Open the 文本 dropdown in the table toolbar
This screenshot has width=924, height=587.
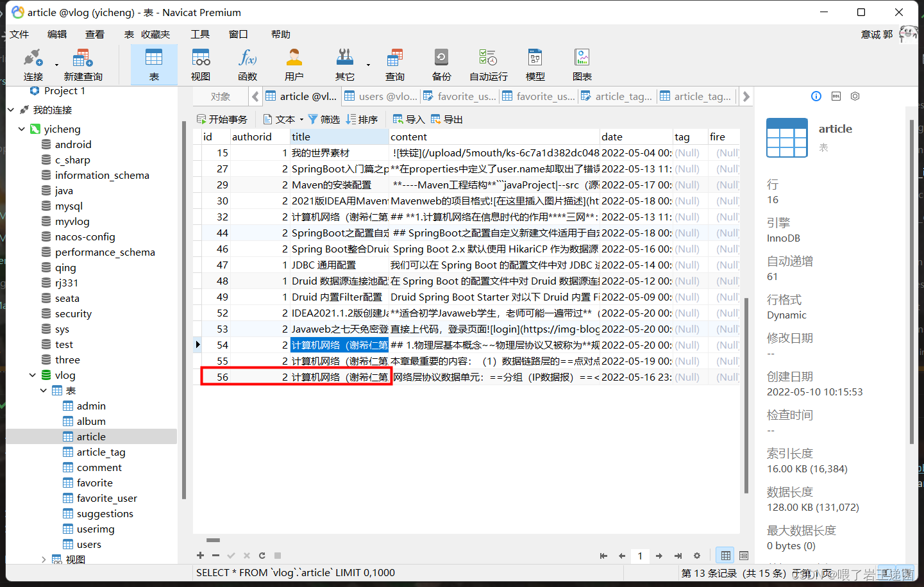click(283, 119)
